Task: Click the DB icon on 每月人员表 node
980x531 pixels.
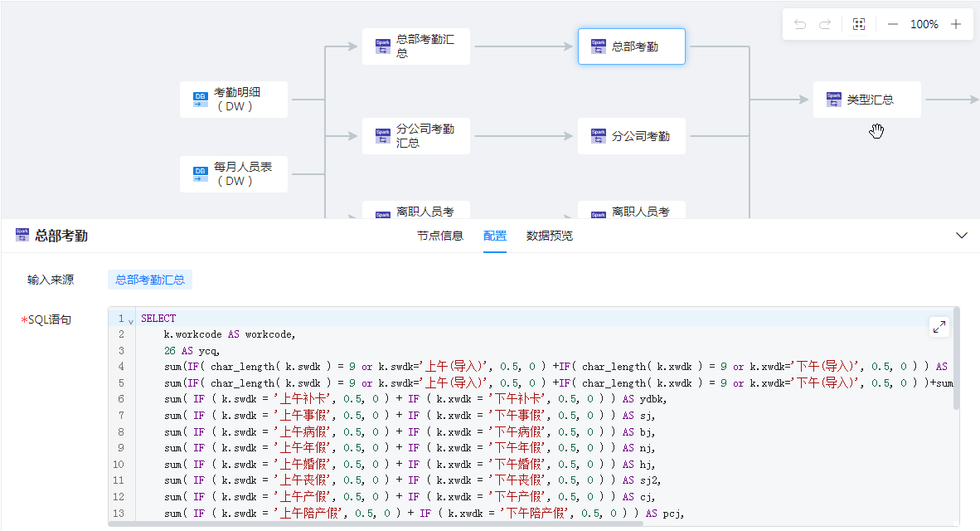Action: tap(200, 174)
